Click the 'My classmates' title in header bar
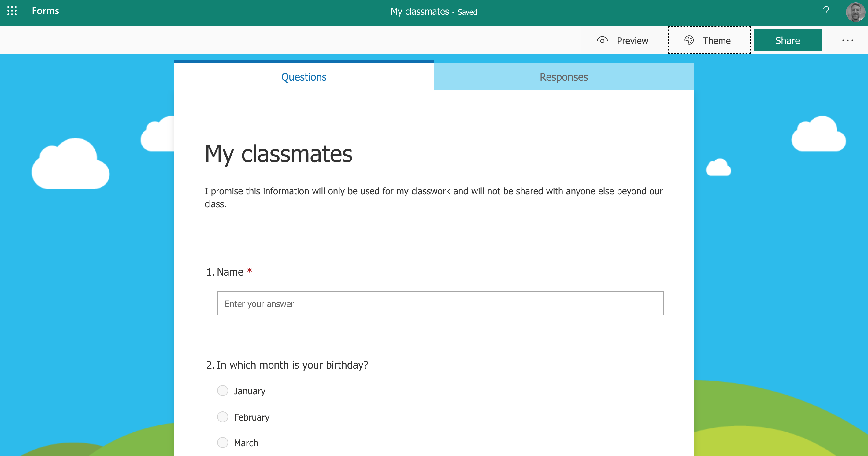 (420, 12)
